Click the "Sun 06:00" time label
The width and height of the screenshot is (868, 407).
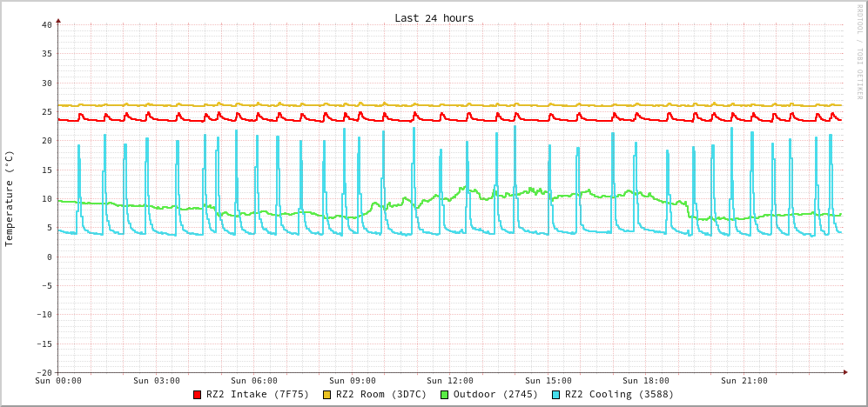click(254, 381)
